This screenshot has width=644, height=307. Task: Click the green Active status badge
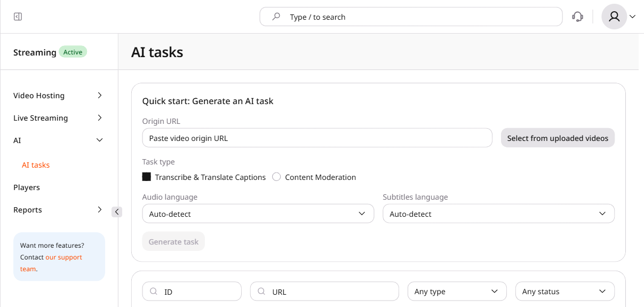coord(73,52)
